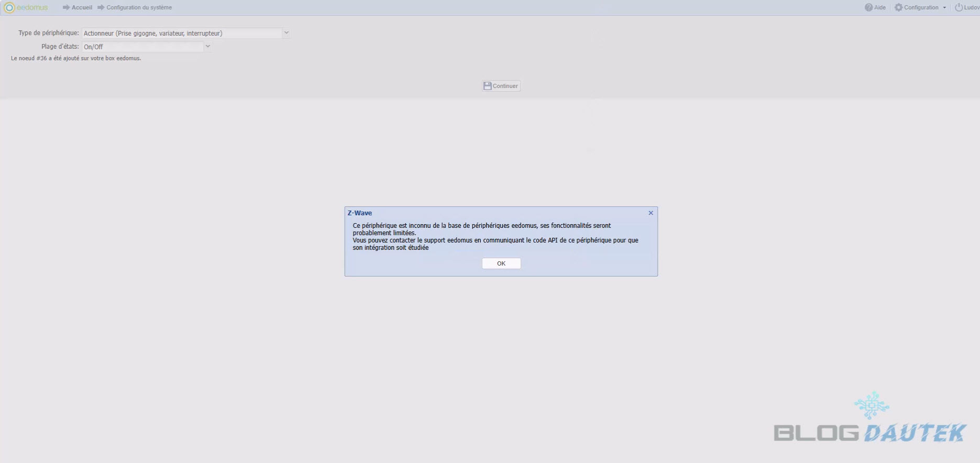Select the On/Off state range field

pos(142,47)
